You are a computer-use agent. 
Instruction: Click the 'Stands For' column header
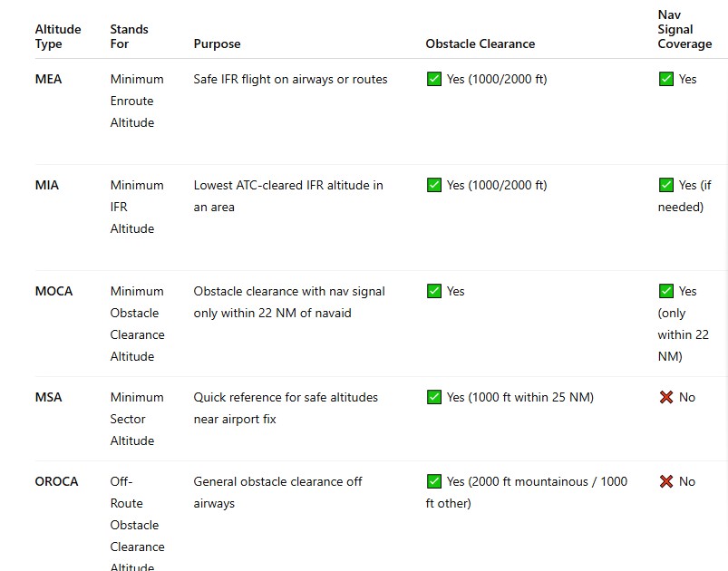129,36
